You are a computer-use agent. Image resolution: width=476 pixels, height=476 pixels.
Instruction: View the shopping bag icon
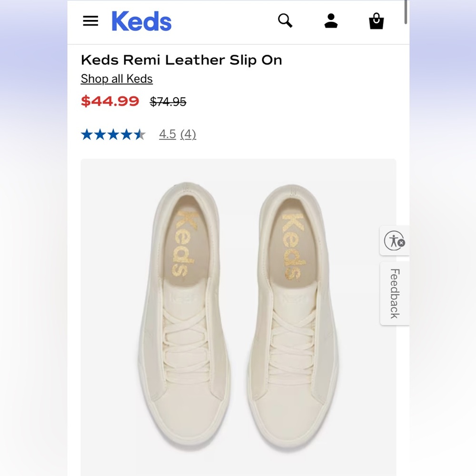[376, 20]
